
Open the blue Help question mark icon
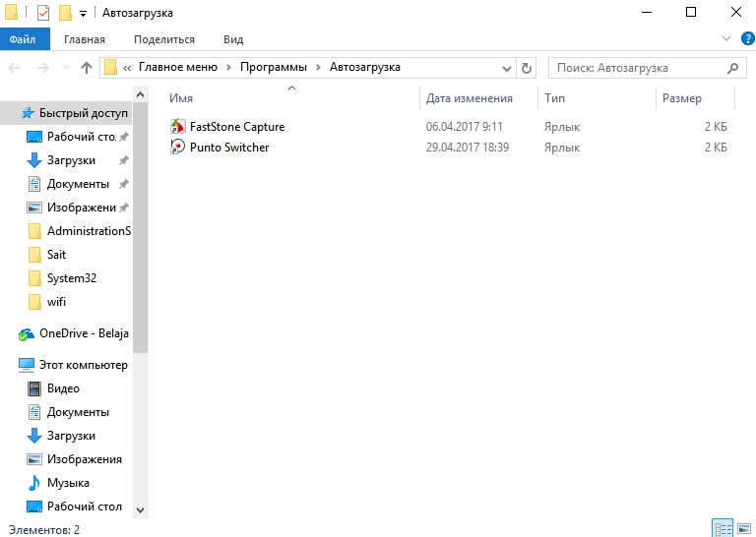tap(748, 38)
